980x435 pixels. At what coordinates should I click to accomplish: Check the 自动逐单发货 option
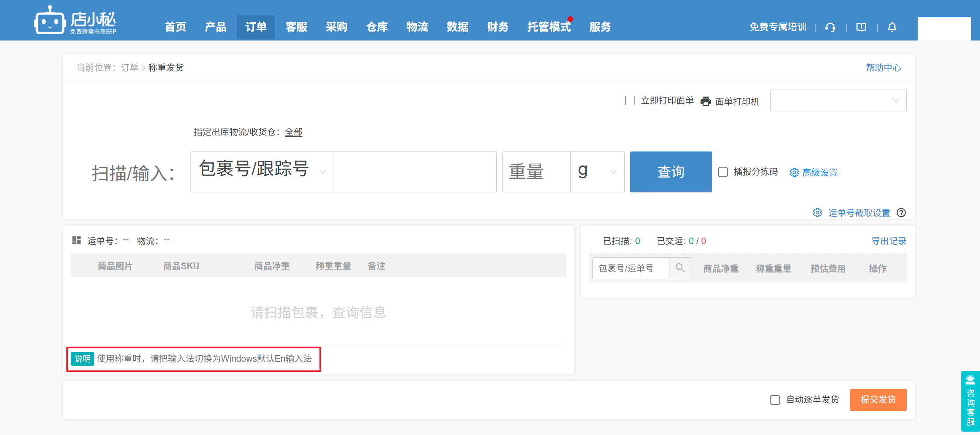pos(775,400)
